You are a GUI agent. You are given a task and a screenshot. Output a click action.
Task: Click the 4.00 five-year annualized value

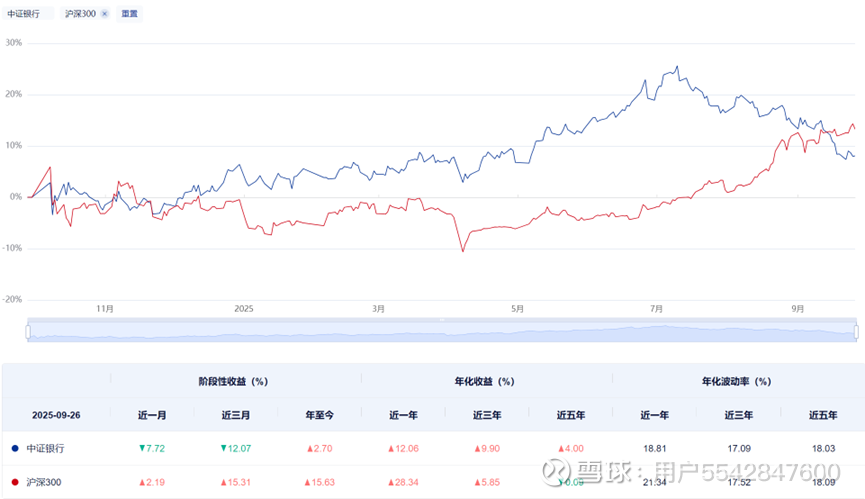click(x=571, y=448)
